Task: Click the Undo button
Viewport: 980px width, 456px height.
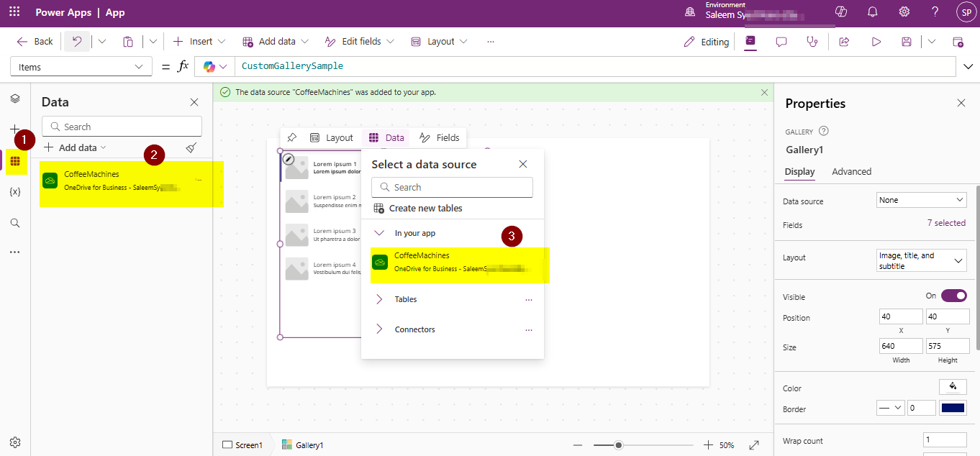Action: [77, 42]
